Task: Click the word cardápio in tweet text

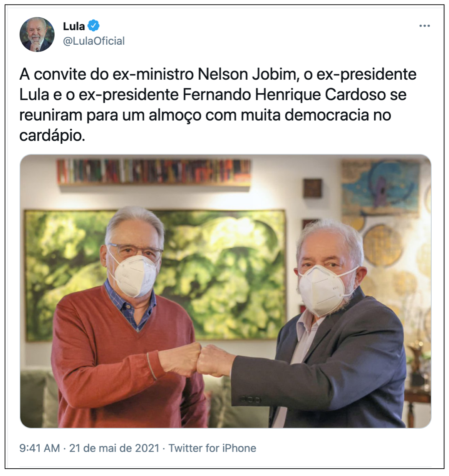Action: click(x=52, y=136)
